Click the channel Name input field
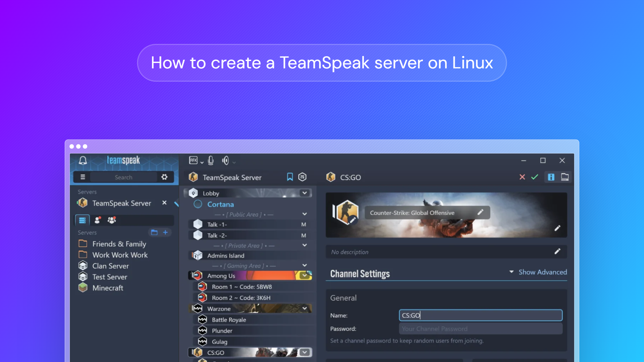 point(480,315)
